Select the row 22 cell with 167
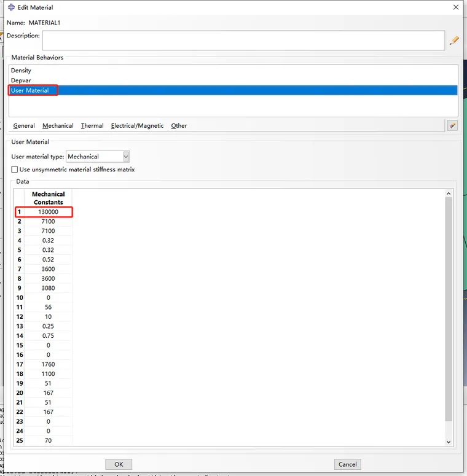 pos(49,412)
